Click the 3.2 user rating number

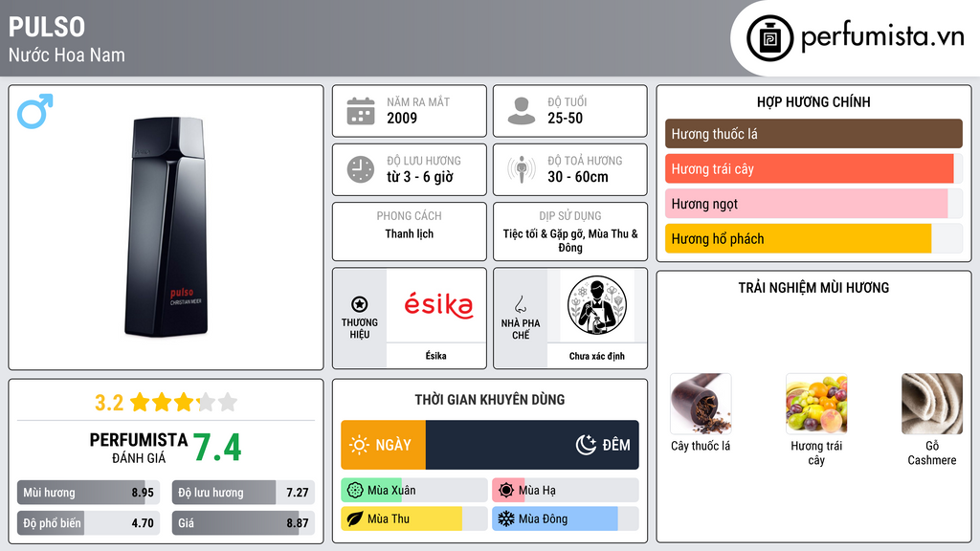(109, 403)
